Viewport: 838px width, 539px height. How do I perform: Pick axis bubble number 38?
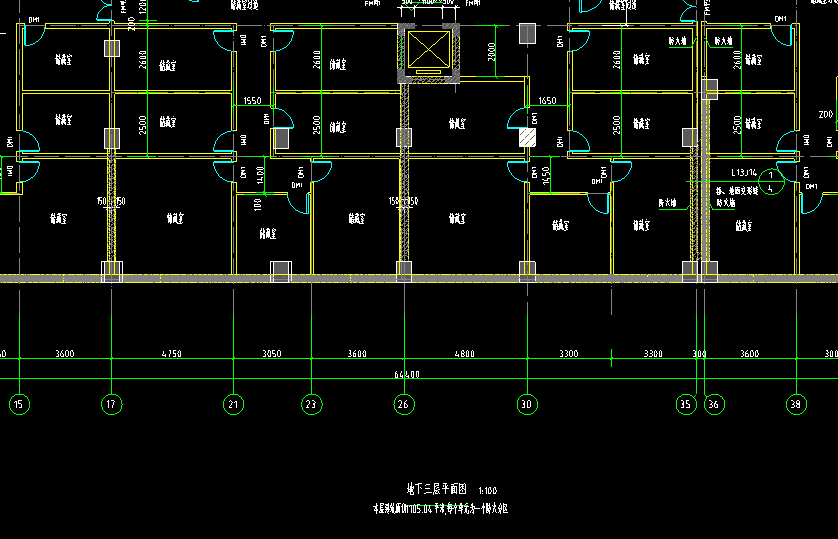[x=796, y=404]
